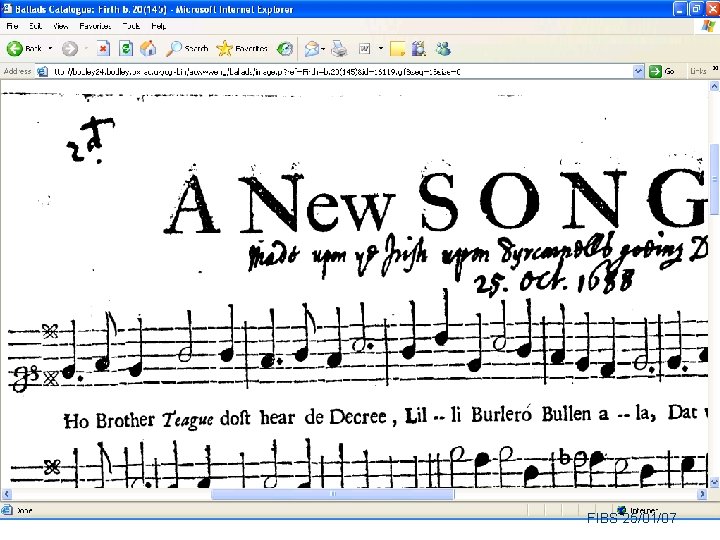
Task: Go back with the Back button
Action: point(24,48)
